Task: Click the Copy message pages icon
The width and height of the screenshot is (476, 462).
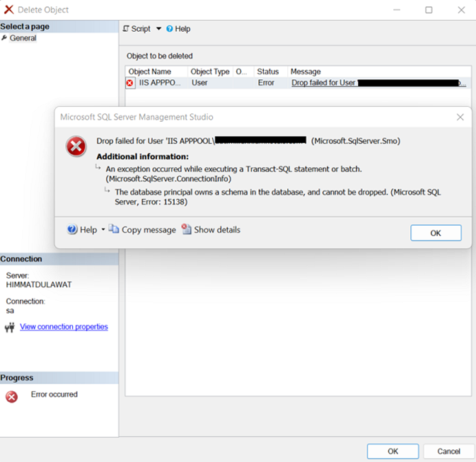Action: pyautogui.click(x=114, y=229)
